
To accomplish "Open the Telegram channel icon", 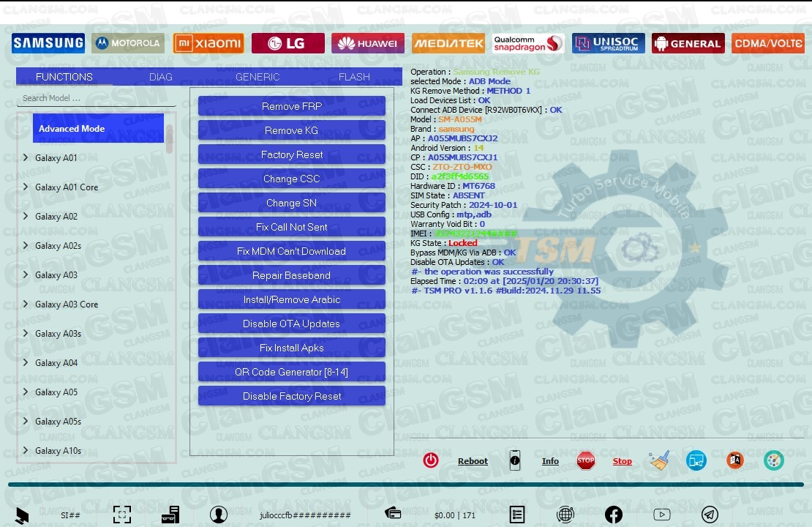I will tap(710, 515).
